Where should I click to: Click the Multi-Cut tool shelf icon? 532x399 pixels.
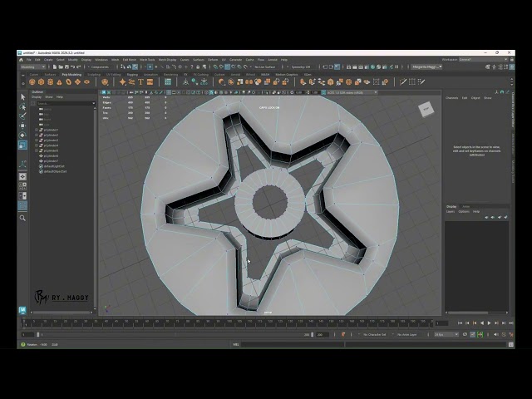(x=403, y=81)
